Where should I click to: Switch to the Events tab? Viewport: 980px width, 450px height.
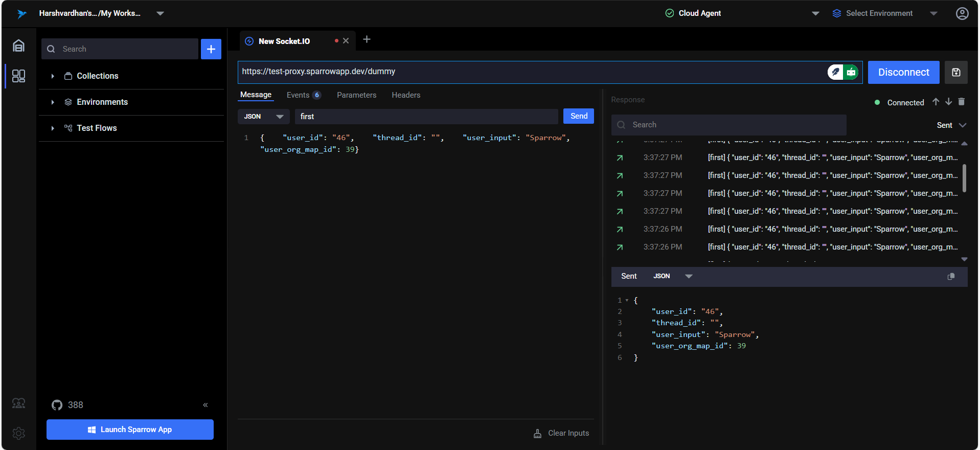[x=298, y=95]
